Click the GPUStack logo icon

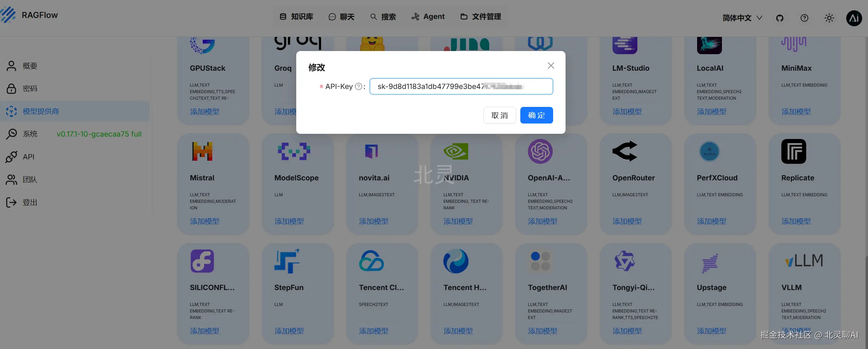[202, 45]
